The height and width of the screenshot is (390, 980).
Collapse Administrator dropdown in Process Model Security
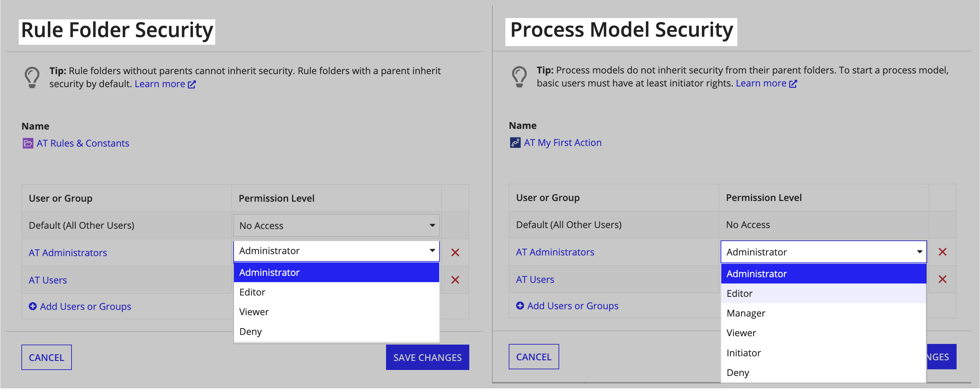coord(824,252)
